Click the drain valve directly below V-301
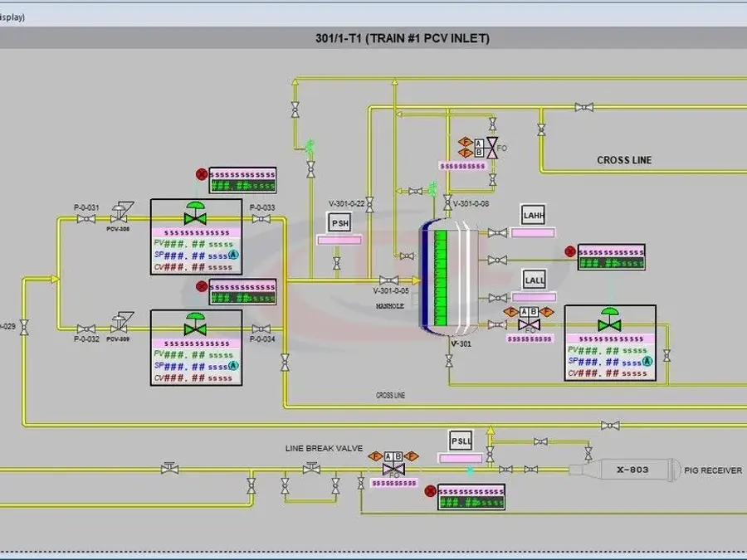The height and width of the screenshot is (560, 747). (x=449, y=361)
